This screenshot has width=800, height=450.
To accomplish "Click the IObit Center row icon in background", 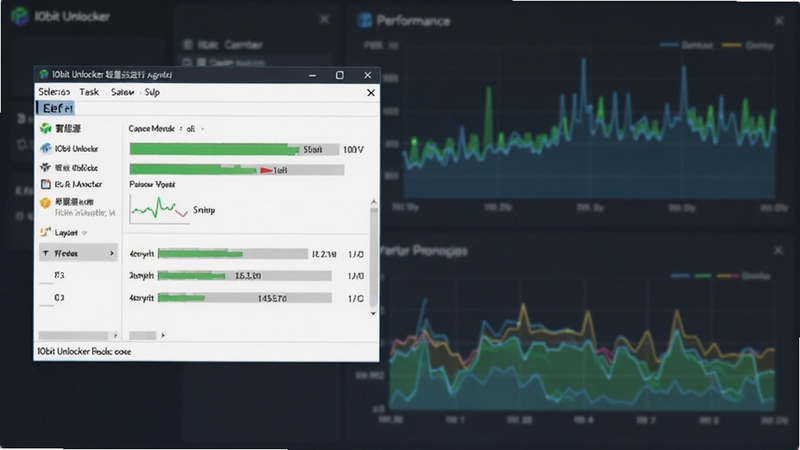I will click(x=188, y=45).
